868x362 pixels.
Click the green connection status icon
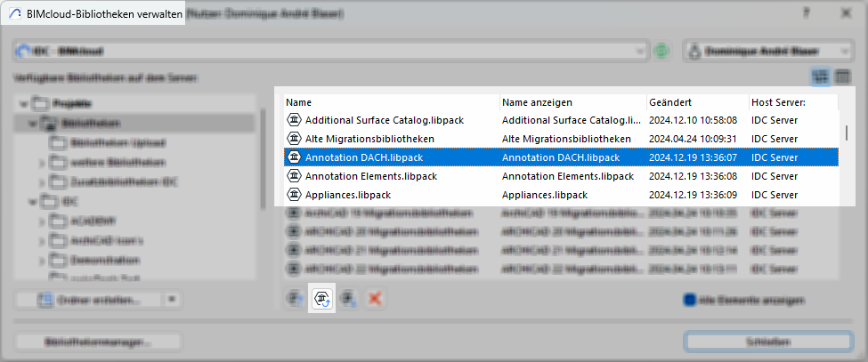660,52
